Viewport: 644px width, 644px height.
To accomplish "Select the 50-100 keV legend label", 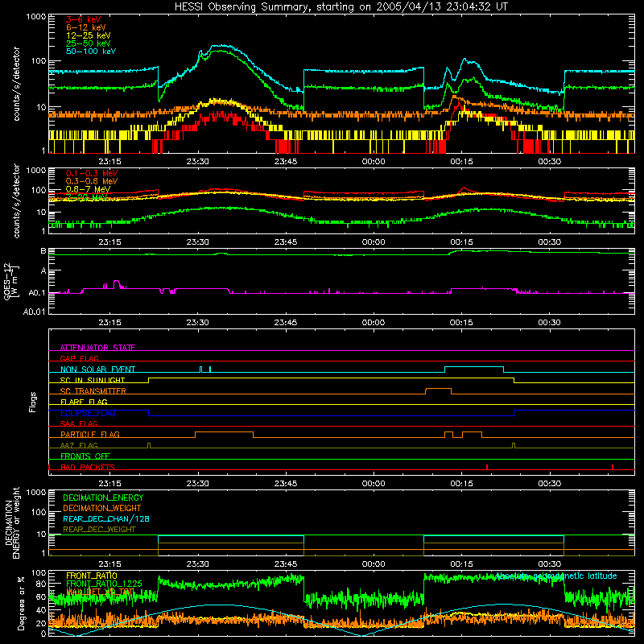I will point(90,52).
